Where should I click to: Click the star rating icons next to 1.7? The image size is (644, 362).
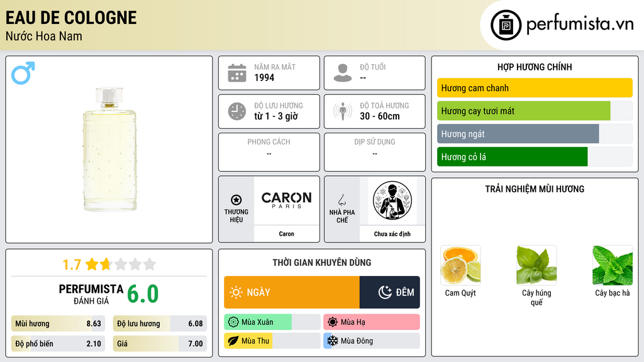coord(121,264)
